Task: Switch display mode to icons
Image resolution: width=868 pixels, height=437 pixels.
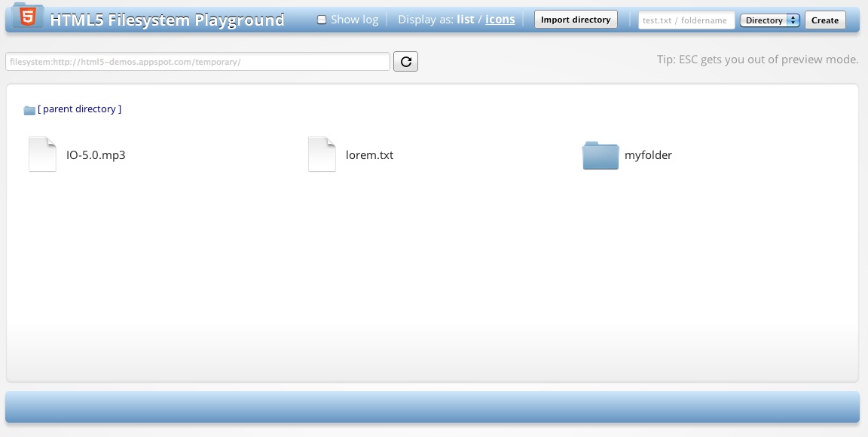Action: (500, 20)
